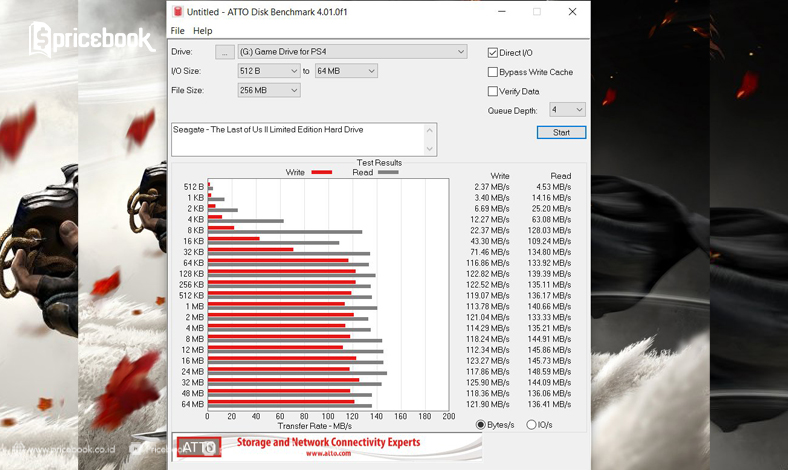Click the ATTO app icon in title bar

pos(177,12)
